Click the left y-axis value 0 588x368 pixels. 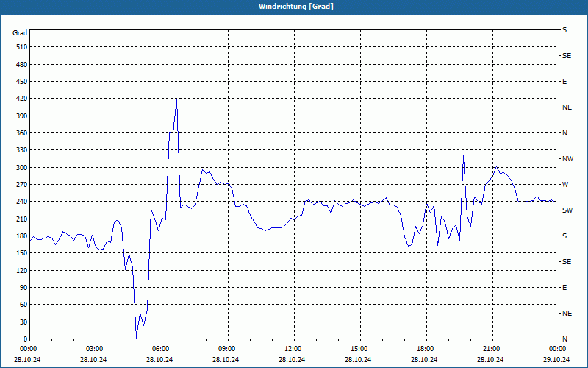click(26, 339)
